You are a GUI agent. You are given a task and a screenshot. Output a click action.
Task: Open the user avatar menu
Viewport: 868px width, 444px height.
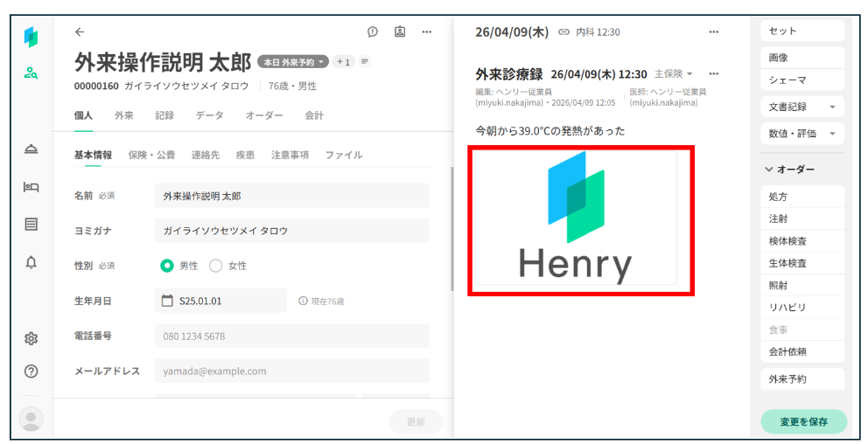tap(31, 419)
